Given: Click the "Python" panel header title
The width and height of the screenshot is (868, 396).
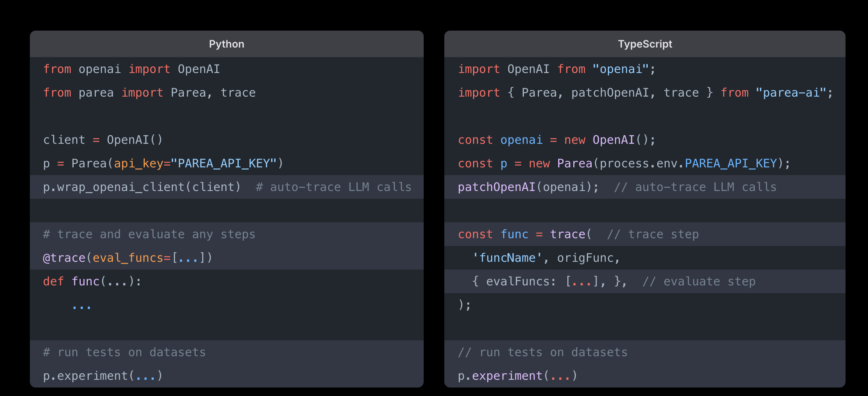Looking at the screenshot, I should point(227,44).
